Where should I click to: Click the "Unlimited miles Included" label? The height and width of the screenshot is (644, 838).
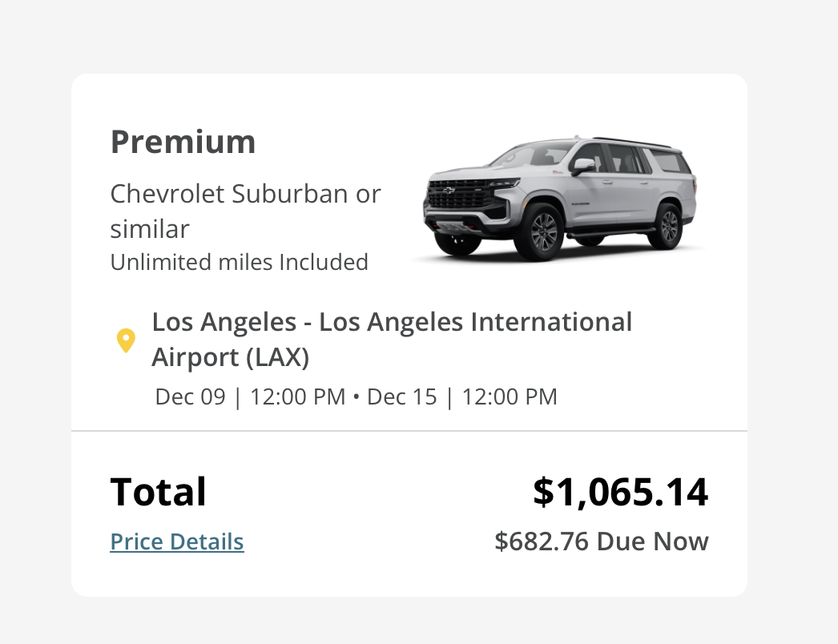coord(239,263)
